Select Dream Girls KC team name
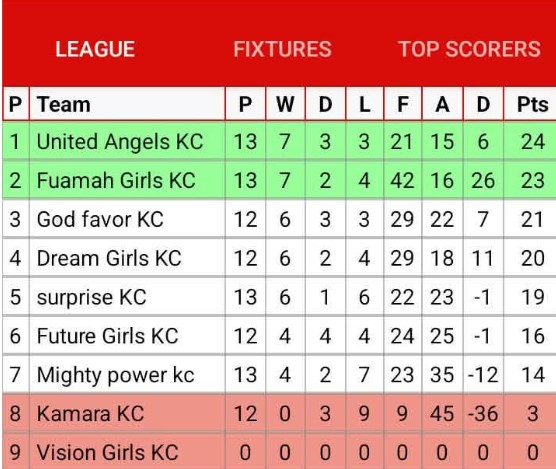Viewport: 556px width, 469px height. coord(109,258)
